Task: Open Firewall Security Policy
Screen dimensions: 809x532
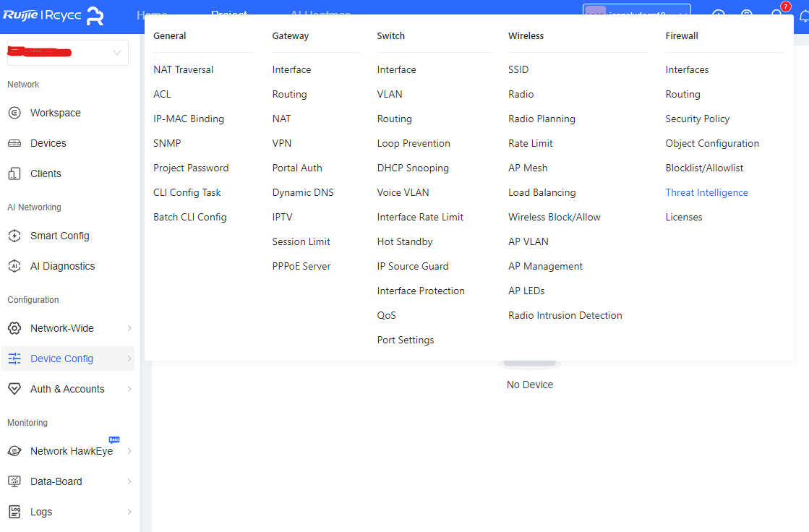Action: 698,119
